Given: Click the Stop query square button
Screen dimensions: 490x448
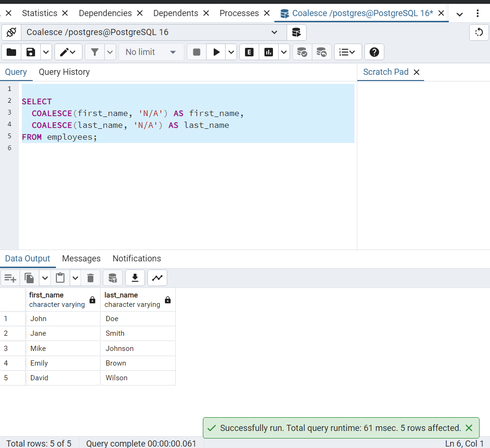Looking at the screenshot, I should [197, 52].
